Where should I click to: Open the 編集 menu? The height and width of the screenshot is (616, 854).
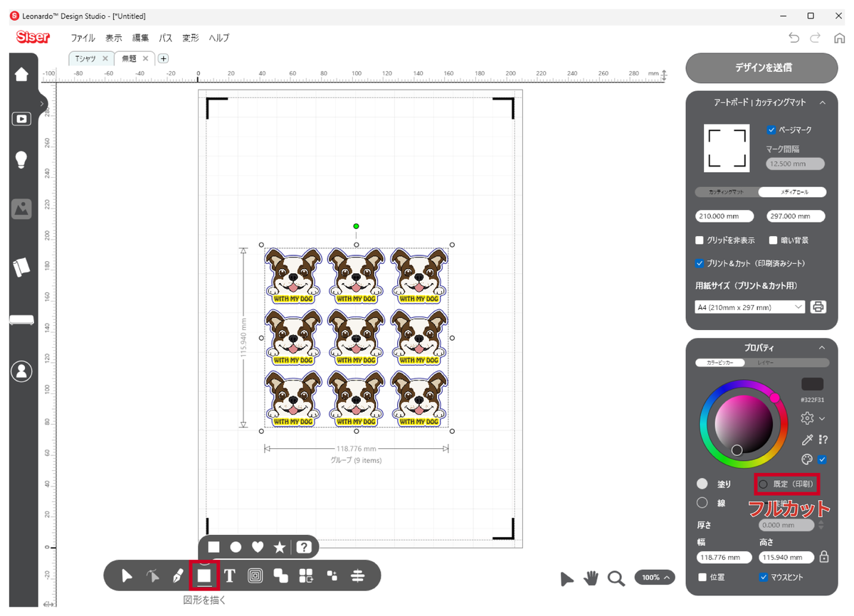140,38
